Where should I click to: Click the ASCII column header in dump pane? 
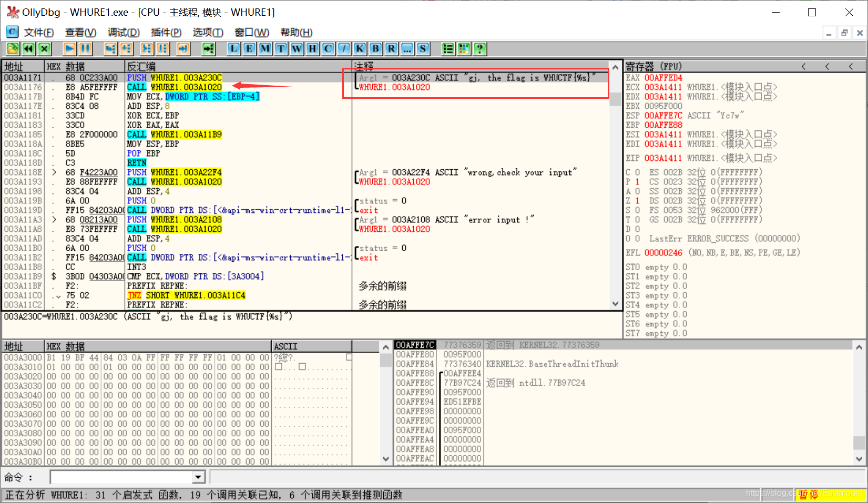click(312, 346)
